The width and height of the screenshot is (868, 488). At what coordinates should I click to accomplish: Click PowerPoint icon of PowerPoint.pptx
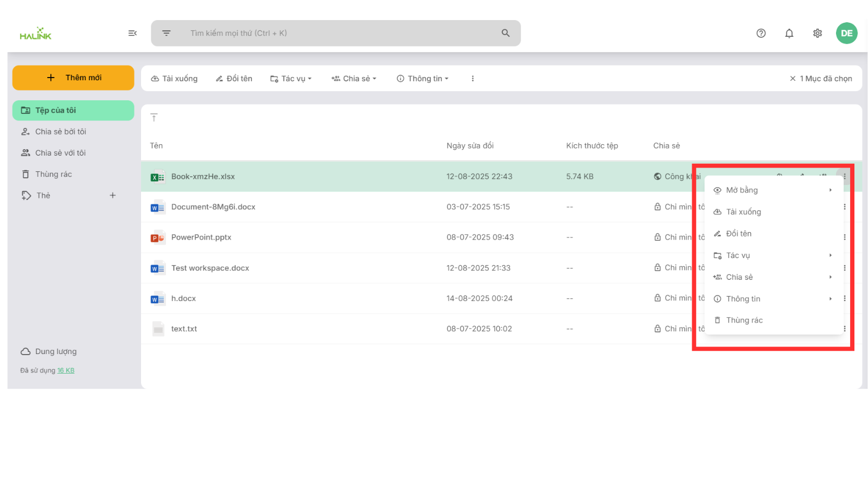click(157, 237)
